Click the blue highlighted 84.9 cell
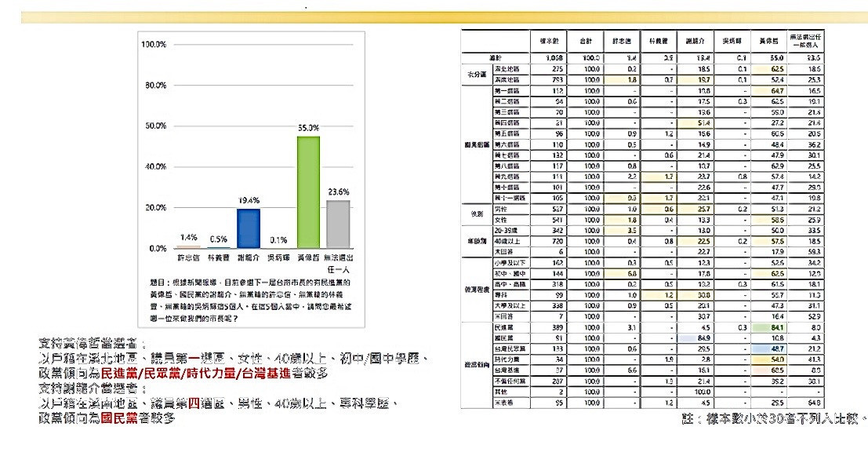Viewport: 868px width, 456px height. [x=695, y=338]
